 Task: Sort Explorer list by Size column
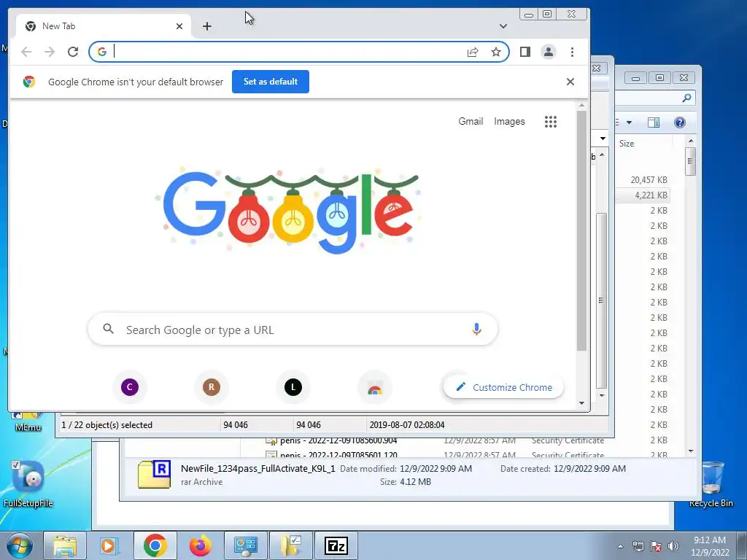point(627,144)
